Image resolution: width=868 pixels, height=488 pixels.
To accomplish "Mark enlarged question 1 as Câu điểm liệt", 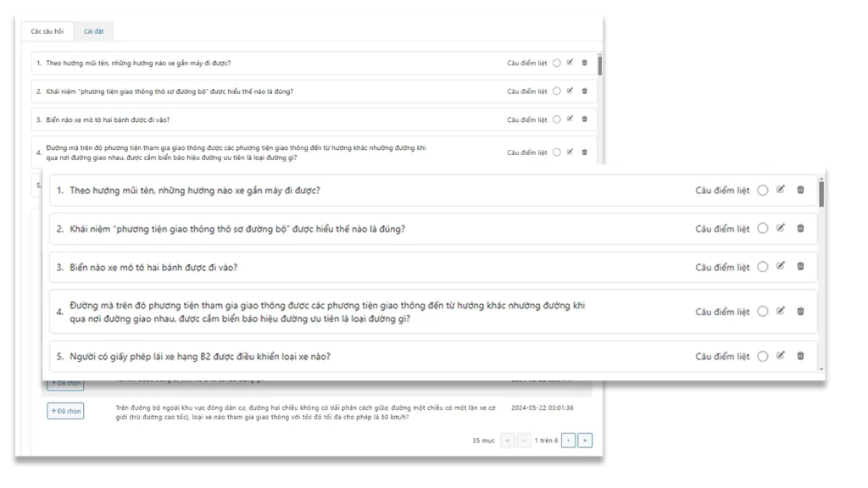I will click(762, 191).
